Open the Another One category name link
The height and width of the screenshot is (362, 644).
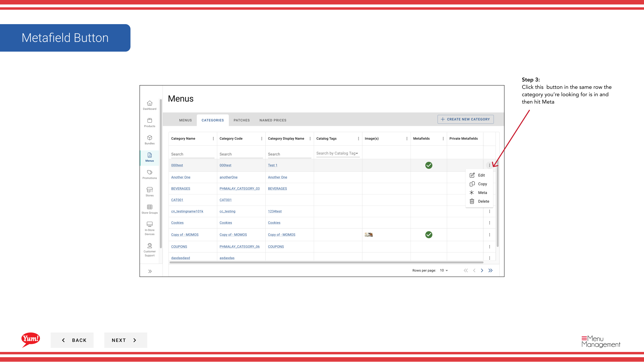point(180,177)
